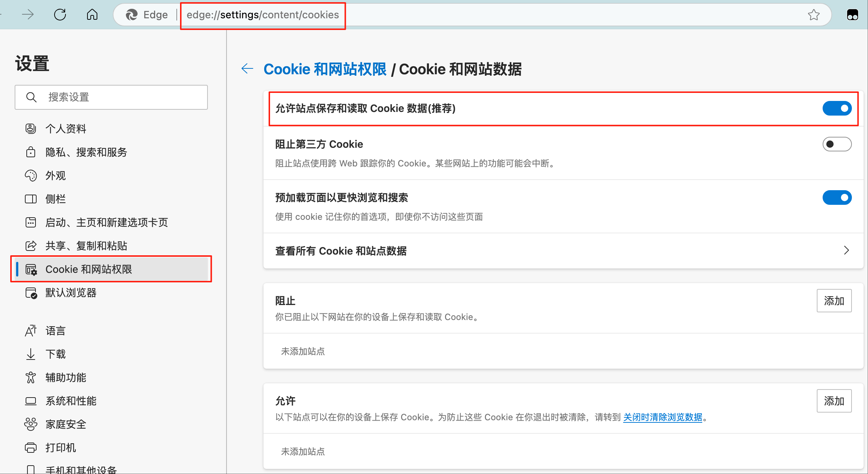Expand 查看所有 Cookie 和站点数据 chevron

(x=846, y=251)
